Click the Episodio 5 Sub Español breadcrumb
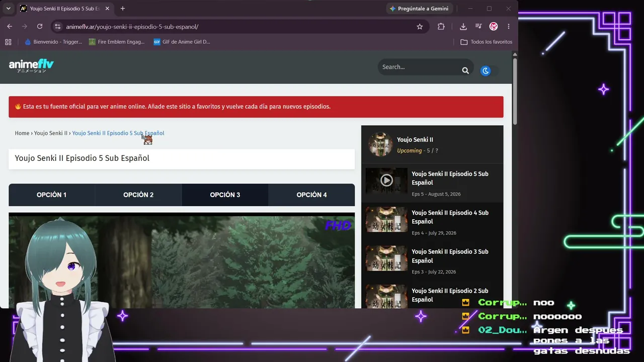644x362 pixels. coord(118,133)
